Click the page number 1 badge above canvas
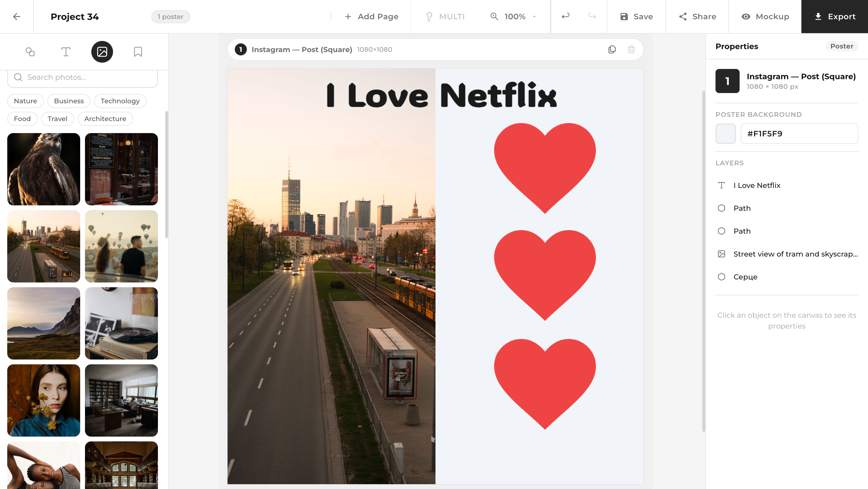Viewport: 868px width, 489px height. click(241, 49)
